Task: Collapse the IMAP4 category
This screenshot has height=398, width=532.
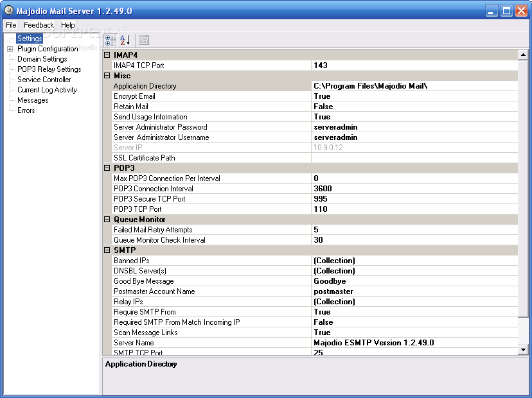Action: pyautogui.click(x=107, y=55)
